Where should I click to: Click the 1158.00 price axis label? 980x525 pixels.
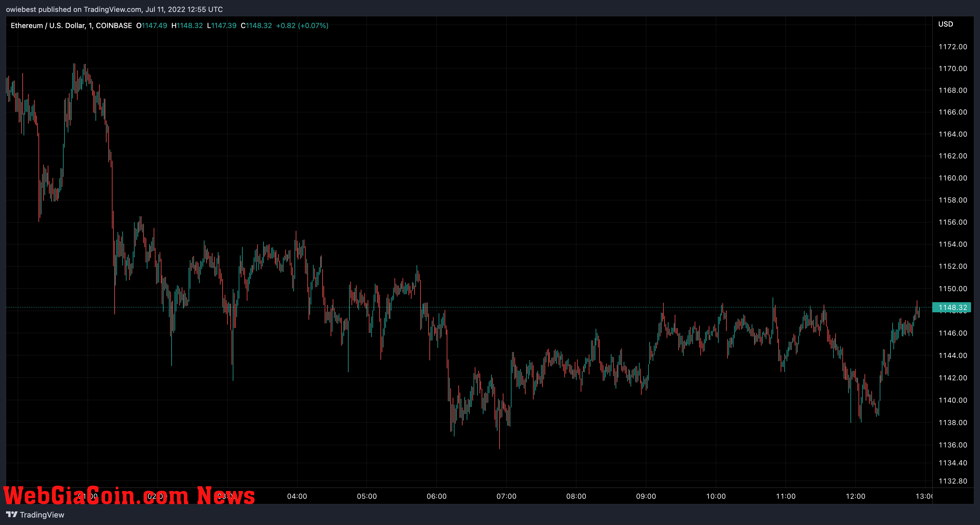pyautogui.click(x=953, y=200)
